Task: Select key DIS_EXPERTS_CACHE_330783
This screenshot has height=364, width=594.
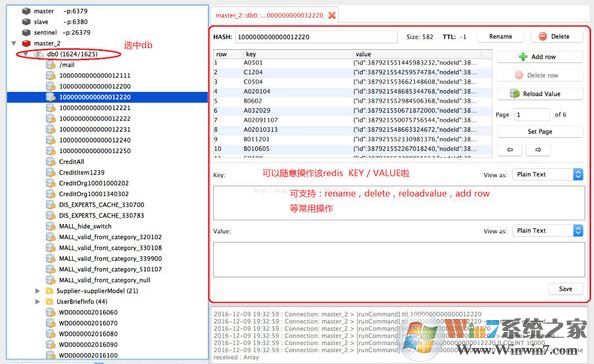Action: click(x=102, y=216)
